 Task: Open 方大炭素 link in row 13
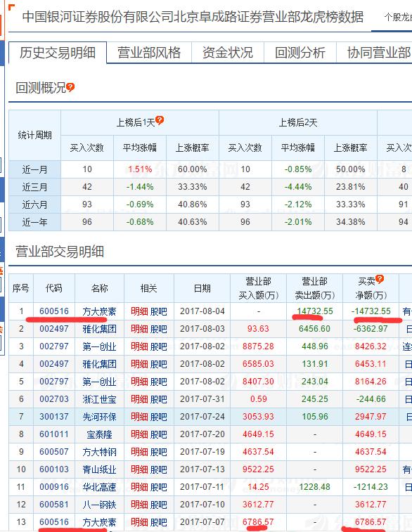tap(99, 522)
